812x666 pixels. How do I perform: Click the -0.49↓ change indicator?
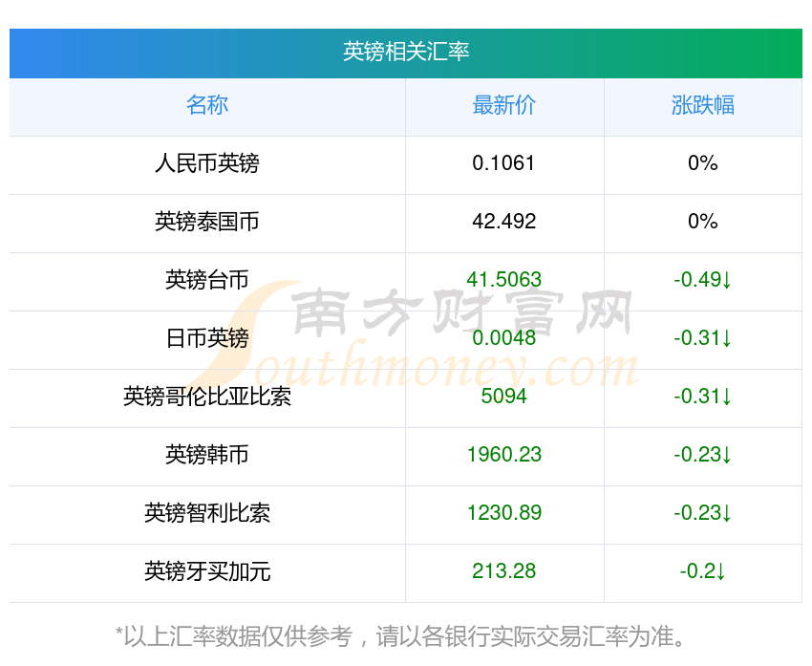(x=703, y=280)
